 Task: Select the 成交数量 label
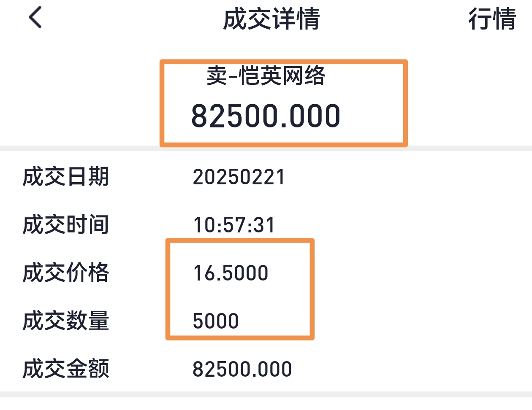coord(66,321)
